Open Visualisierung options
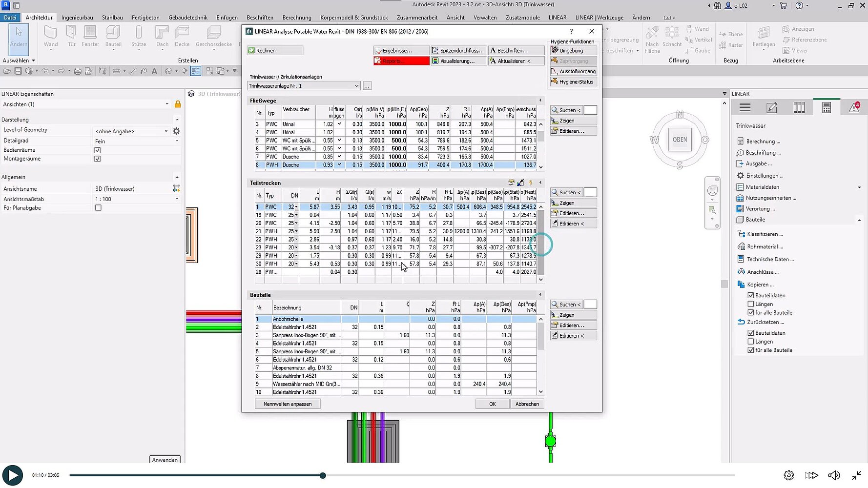 tap(459, 61)
